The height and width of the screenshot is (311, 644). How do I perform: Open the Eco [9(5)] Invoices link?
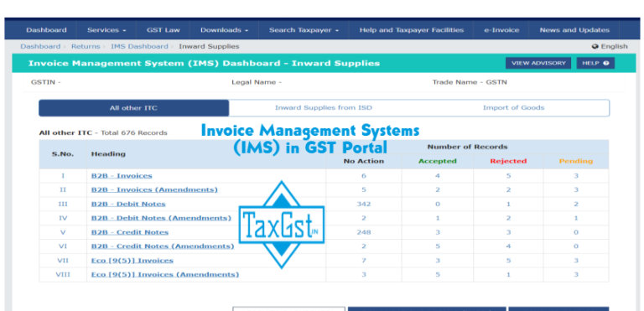[x=132, y=261]
